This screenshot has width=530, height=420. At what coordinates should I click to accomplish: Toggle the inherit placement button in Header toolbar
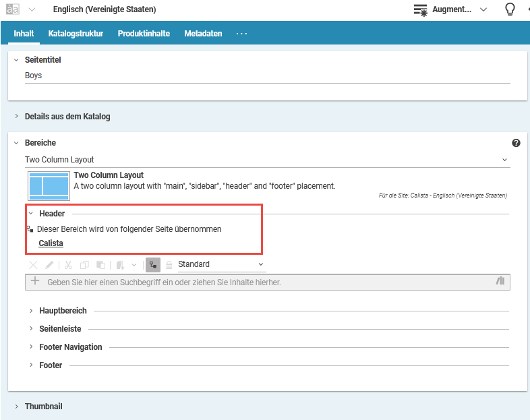pyautogui.click(x=153, y=265)
